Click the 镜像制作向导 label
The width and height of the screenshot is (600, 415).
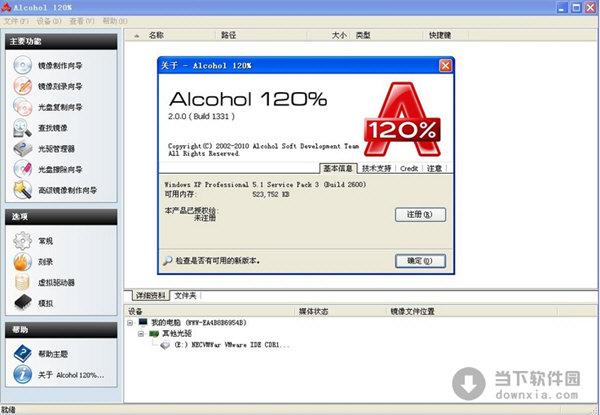click(x=60, y=65)
